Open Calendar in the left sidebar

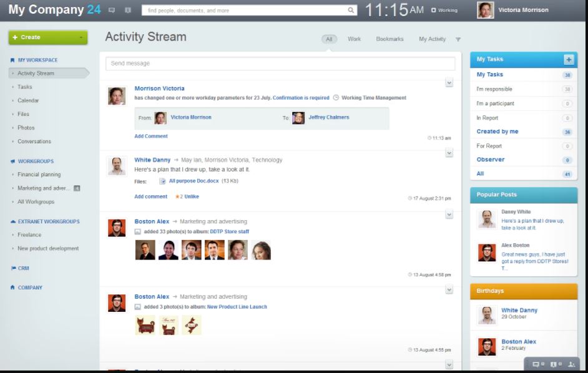[28, 100]
